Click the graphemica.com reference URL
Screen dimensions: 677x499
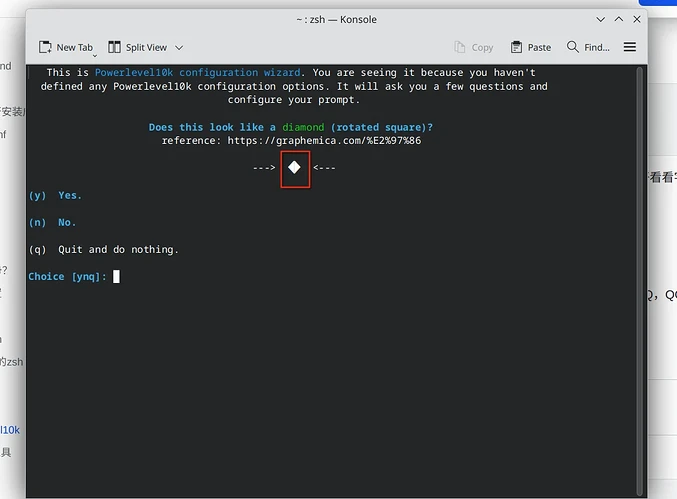pos(324,141)
